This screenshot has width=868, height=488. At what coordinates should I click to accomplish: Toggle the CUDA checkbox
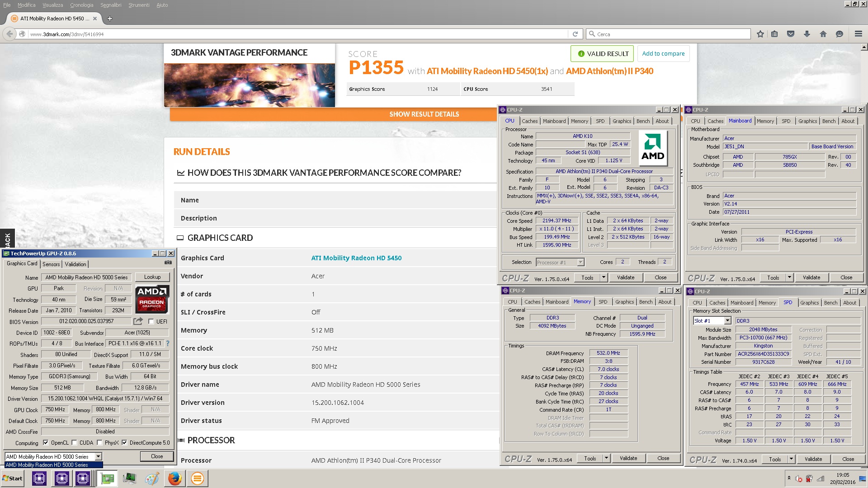coord(74,443)
